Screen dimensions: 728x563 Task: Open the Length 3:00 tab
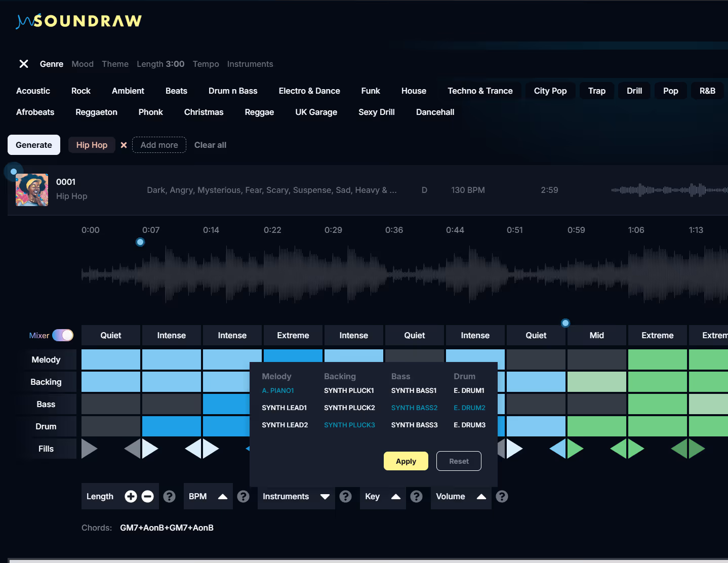pyautogui.click(x=160, y=64)
